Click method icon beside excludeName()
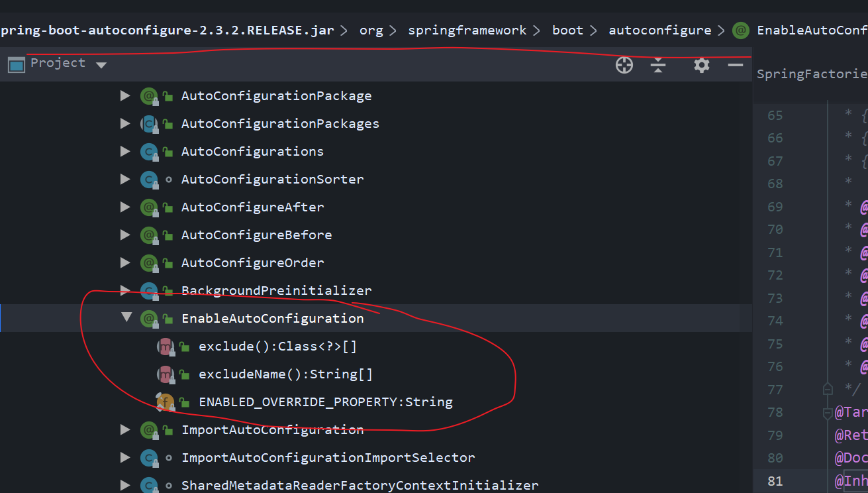 tap(165, 374)
